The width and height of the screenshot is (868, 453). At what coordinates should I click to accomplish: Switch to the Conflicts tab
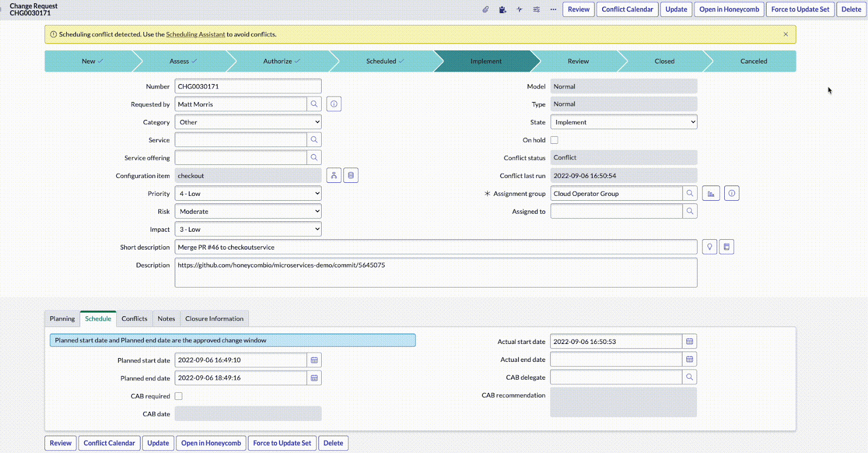pos(134,319)
